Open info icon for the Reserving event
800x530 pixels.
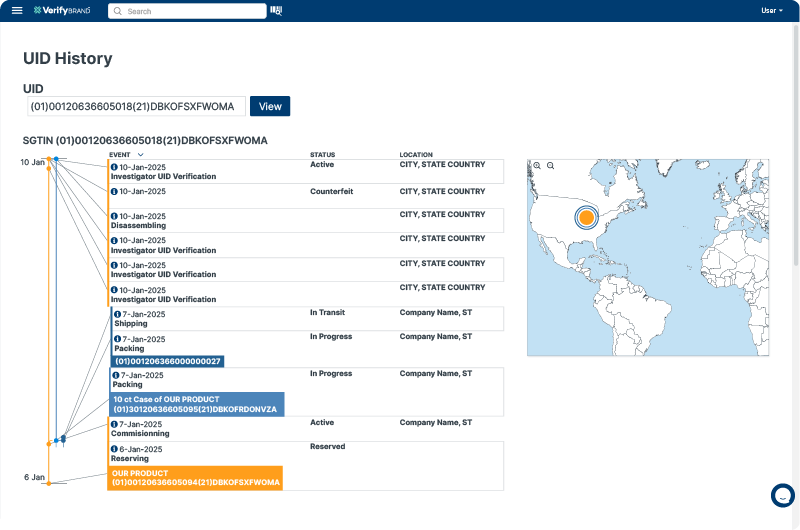click(114, 449)
